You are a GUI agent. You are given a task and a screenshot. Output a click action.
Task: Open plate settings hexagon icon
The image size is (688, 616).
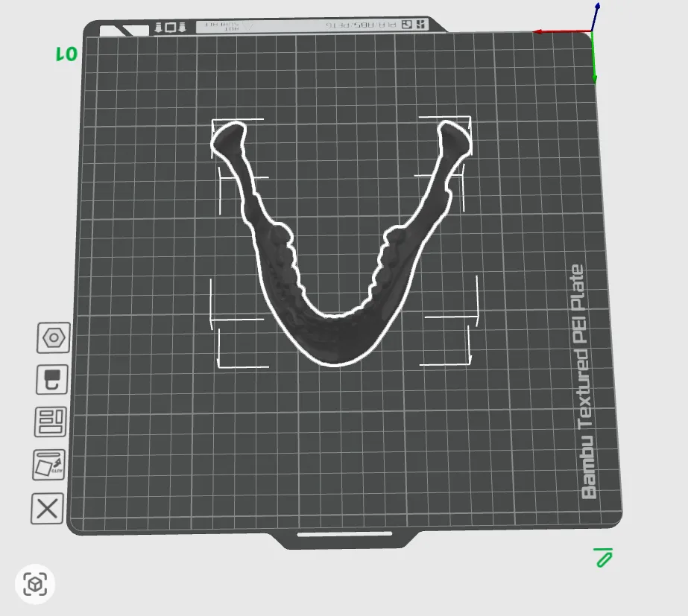point(54,337)
